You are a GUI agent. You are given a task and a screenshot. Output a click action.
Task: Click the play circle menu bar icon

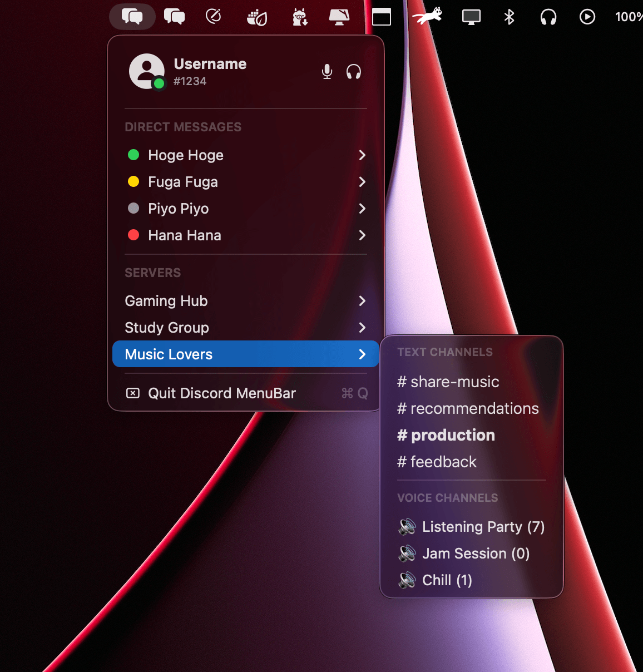point(587,17)
